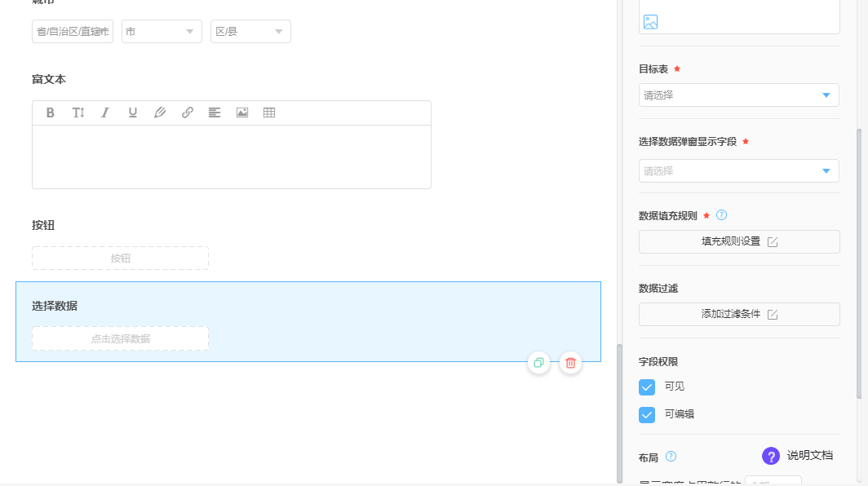The image size is (868, 486).
Task: Click the right panel vertical scrollbar
Action: [859, 263]
